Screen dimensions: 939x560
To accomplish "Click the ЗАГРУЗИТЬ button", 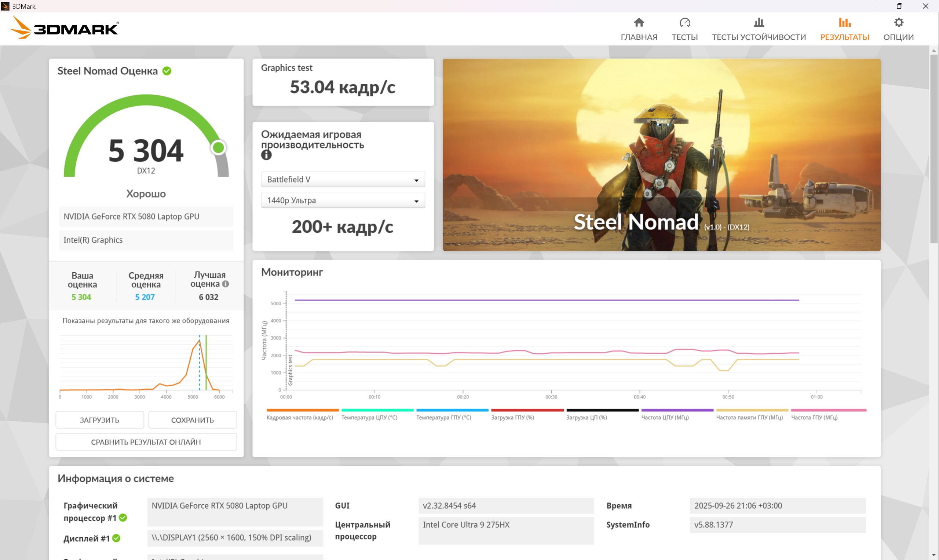I will (x=100, y=420).
